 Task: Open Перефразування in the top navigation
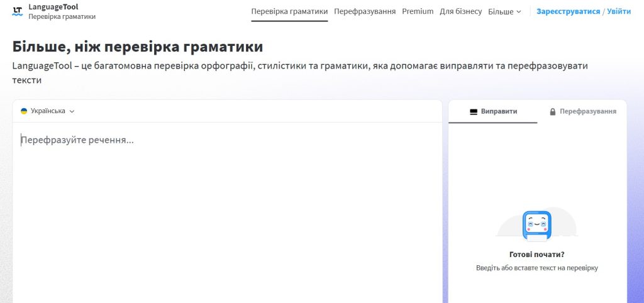click(x=365, y=11)
